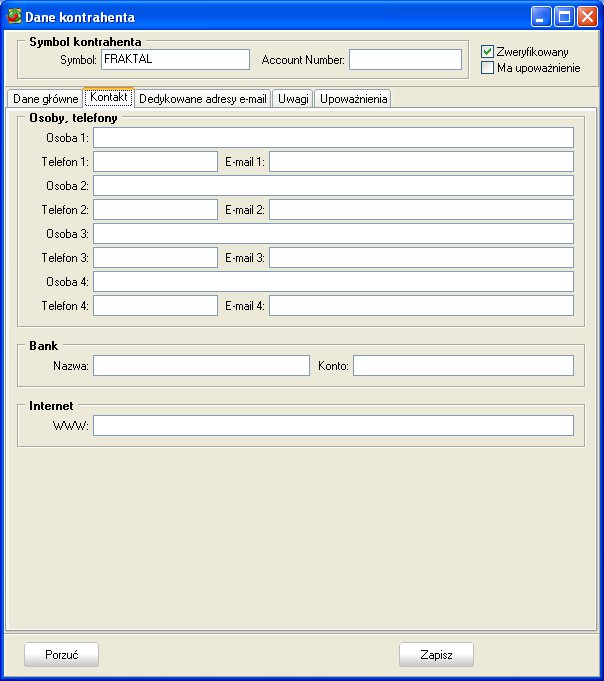Open the Dedykowane adresy e-mail tab
This screenshot has height=681, width=604.
(x=203, y=99)
